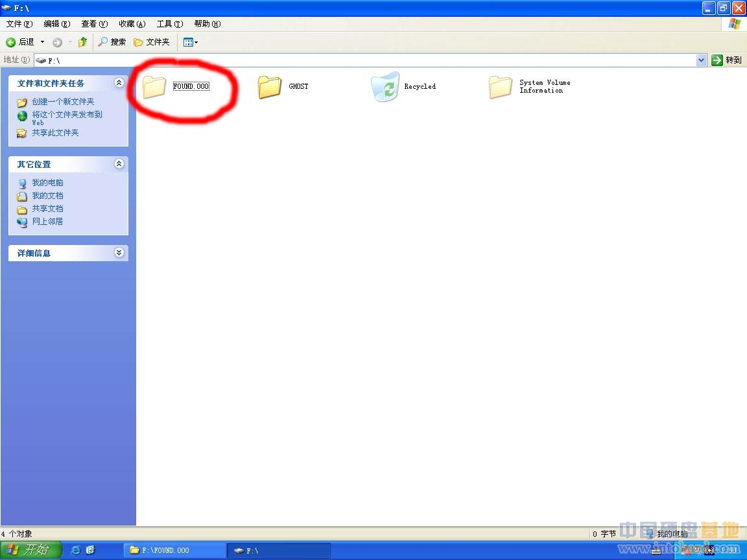Open the View (查看) menu

tap(94, 24)
